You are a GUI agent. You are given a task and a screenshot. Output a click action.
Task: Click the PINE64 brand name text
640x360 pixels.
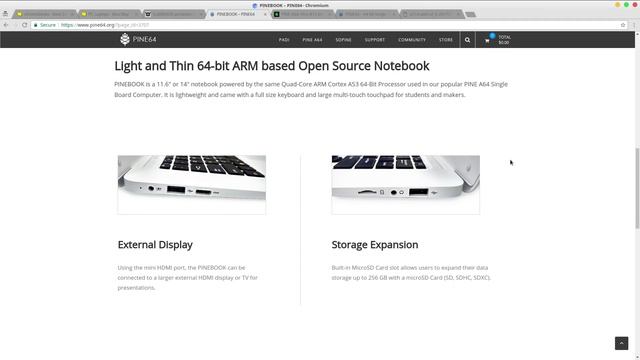[144, 40]
